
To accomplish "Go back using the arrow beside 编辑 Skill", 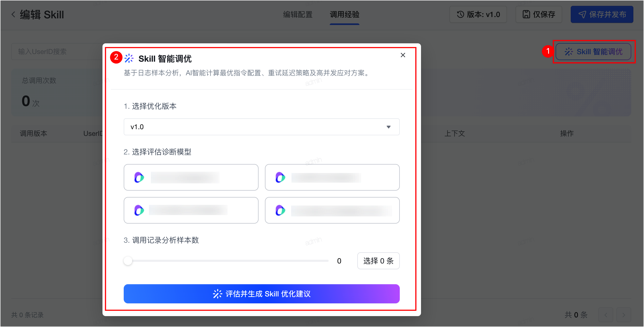I will (x=14, y=14).
